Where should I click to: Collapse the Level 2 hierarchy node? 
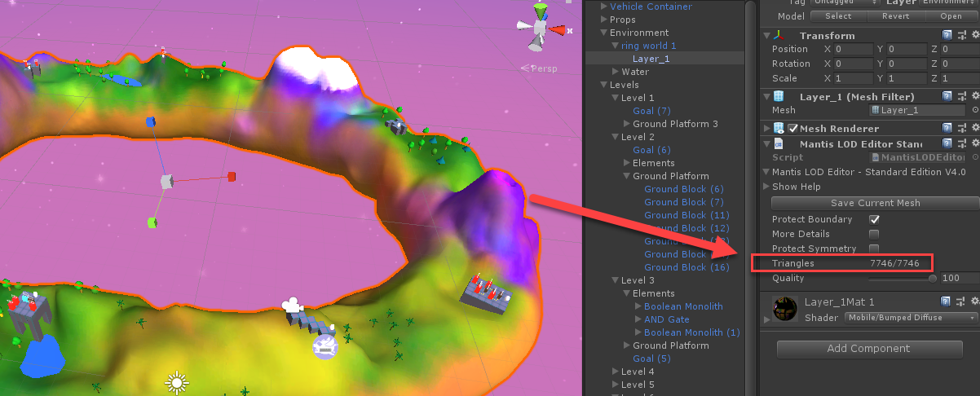click(616, 137)
